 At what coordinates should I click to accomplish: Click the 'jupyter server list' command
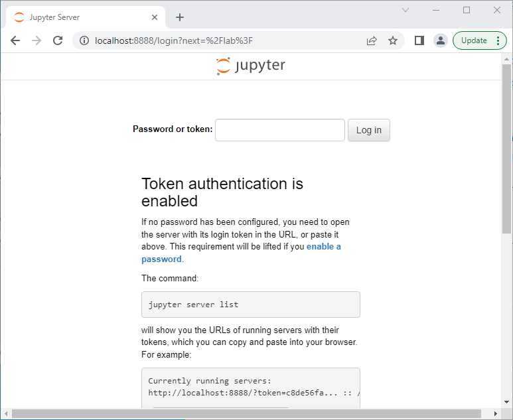click(x=193, y=305)
